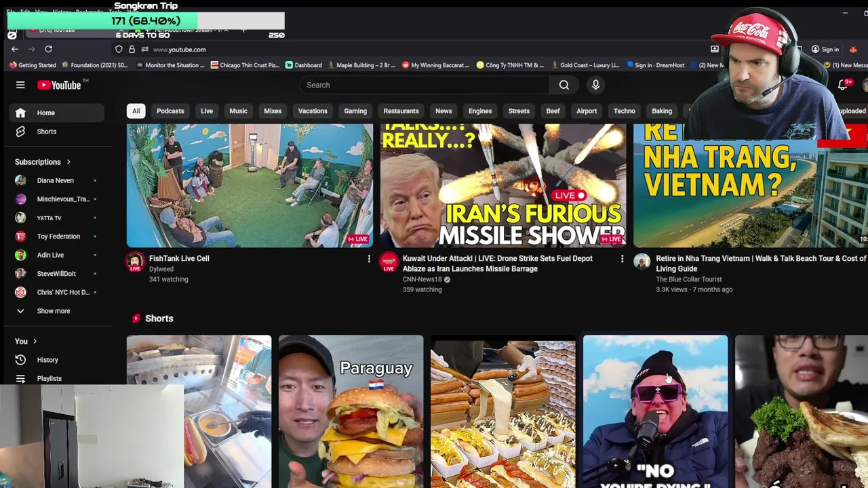The height and width of the screenshot is (488, 868).
Task: Open the Paraguay burger Short
Action: point(351,411)
